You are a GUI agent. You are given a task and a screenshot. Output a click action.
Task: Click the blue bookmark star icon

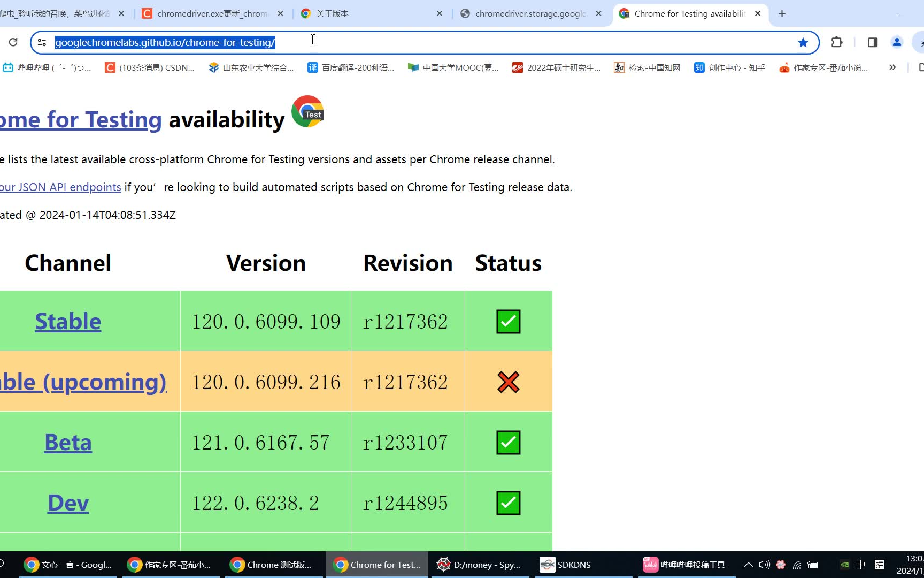(x=803, y=42)
